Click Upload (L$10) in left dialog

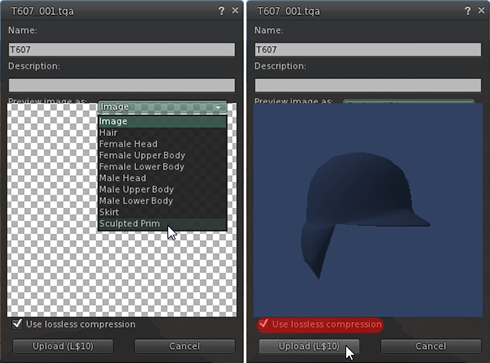click(x=63, y=346)
